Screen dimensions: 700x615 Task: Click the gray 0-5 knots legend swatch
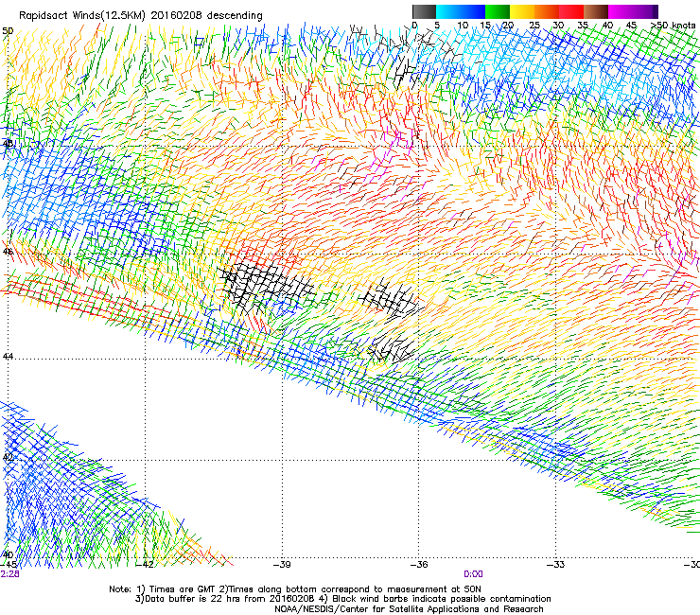click(x=424, y=11)
